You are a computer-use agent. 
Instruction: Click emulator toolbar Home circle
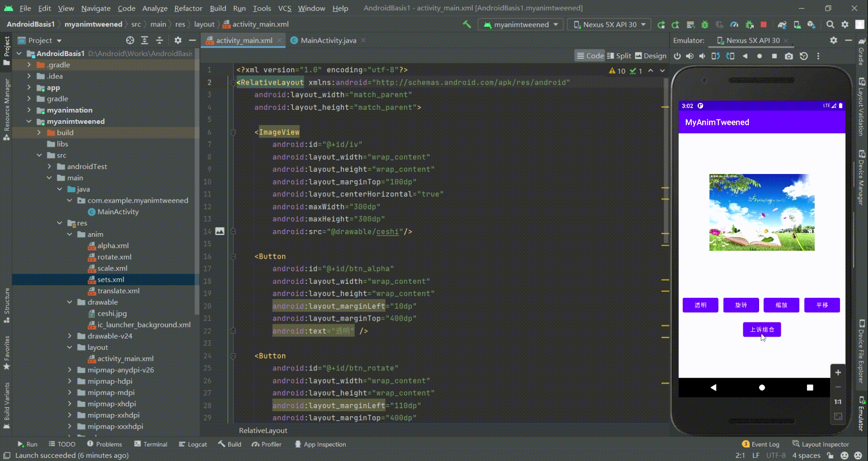759,56
